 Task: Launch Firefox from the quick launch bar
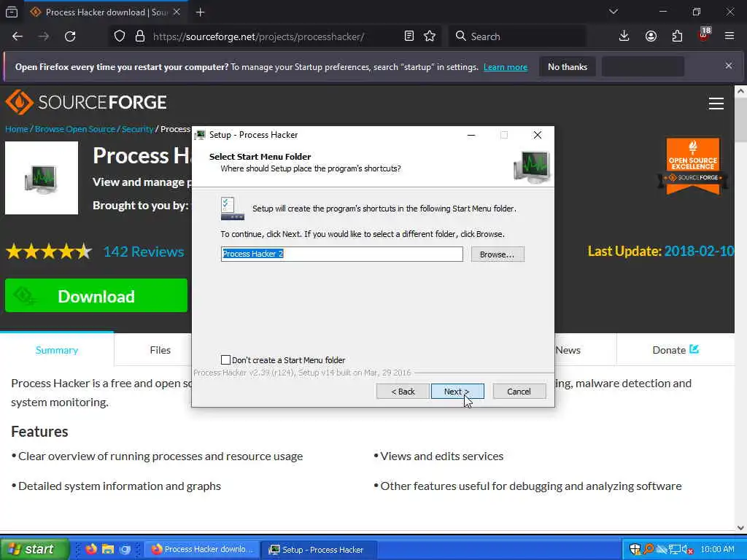(91, 549)
